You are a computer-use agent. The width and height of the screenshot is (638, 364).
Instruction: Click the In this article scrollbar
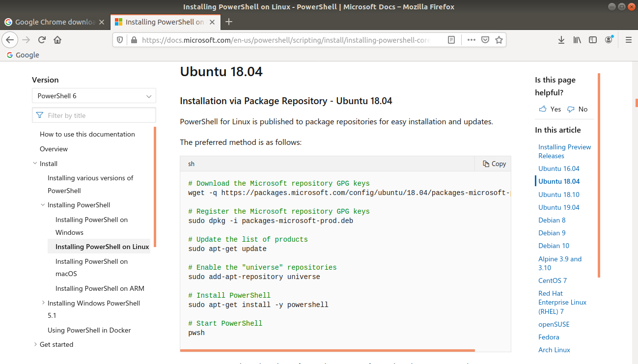(599, 175)
